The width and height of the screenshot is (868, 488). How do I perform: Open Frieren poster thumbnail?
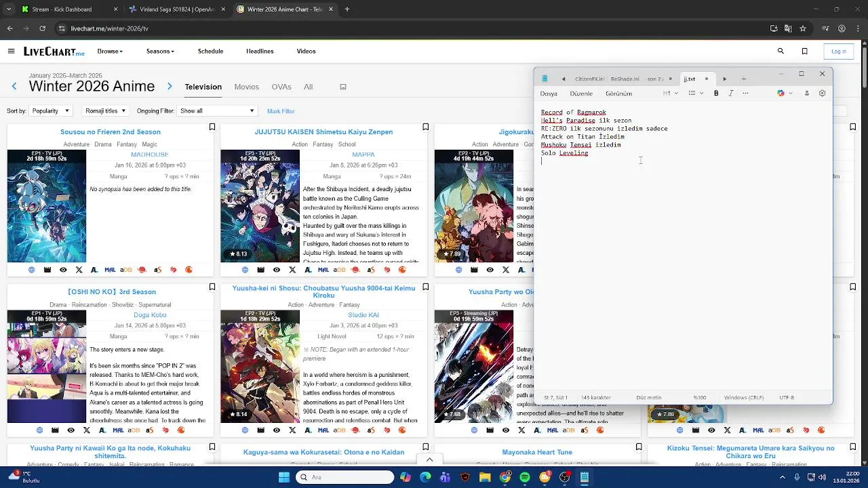coord(47,206)
